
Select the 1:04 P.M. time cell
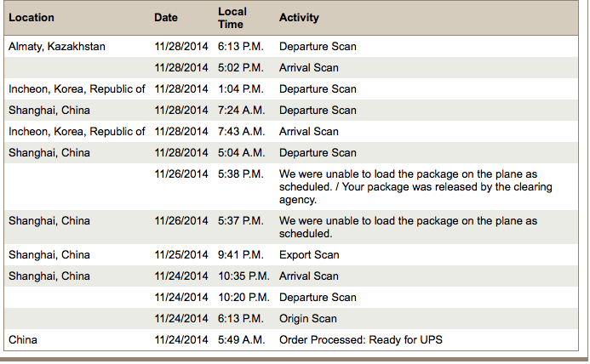tap(240, 89)
